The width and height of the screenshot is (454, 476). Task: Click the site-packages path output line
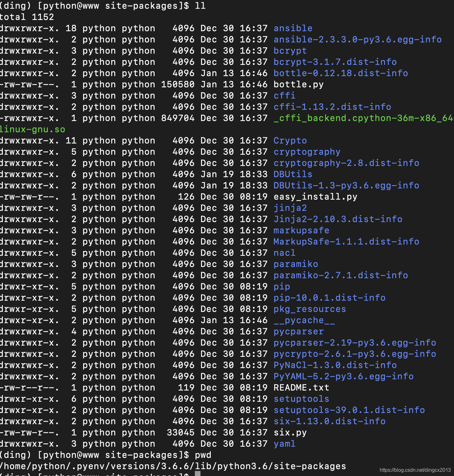pos(173,466)
